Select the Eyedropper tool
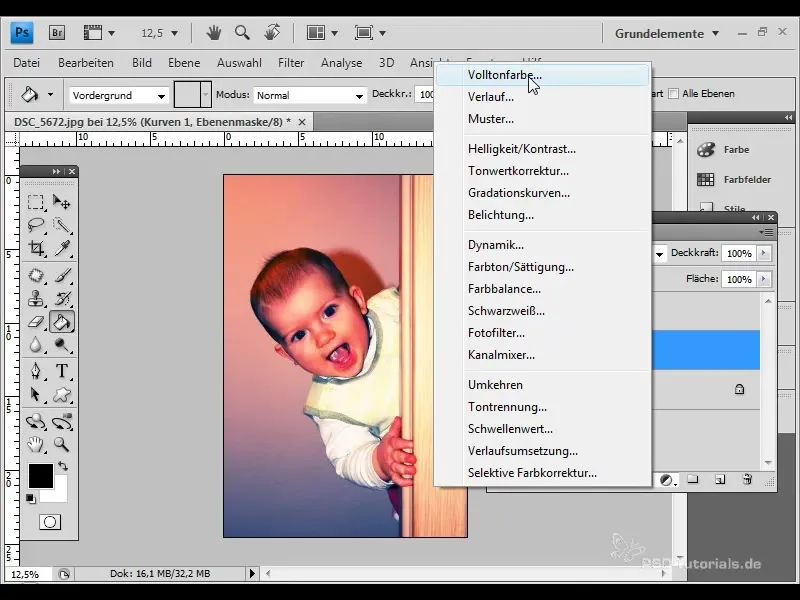This screenshot has height=600, width=800. tap(61, 248)
